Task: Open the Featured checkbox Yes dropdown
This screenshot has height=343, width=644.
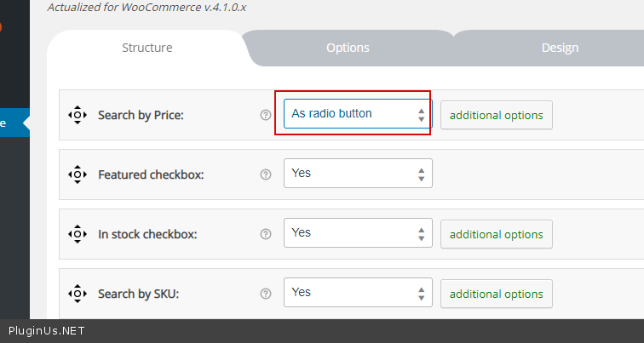Action: (357, 174)
